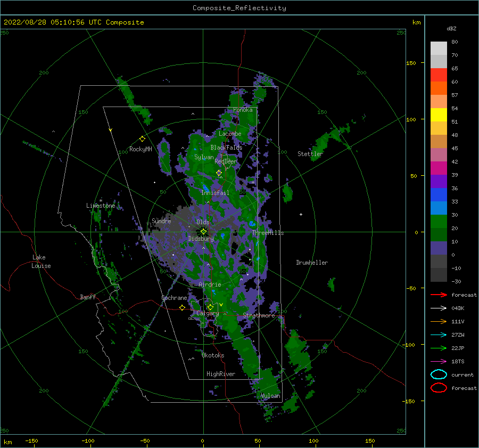
Task: Select the yellow diamond marker above the Calgary label
Action: (x=210, y=307)
